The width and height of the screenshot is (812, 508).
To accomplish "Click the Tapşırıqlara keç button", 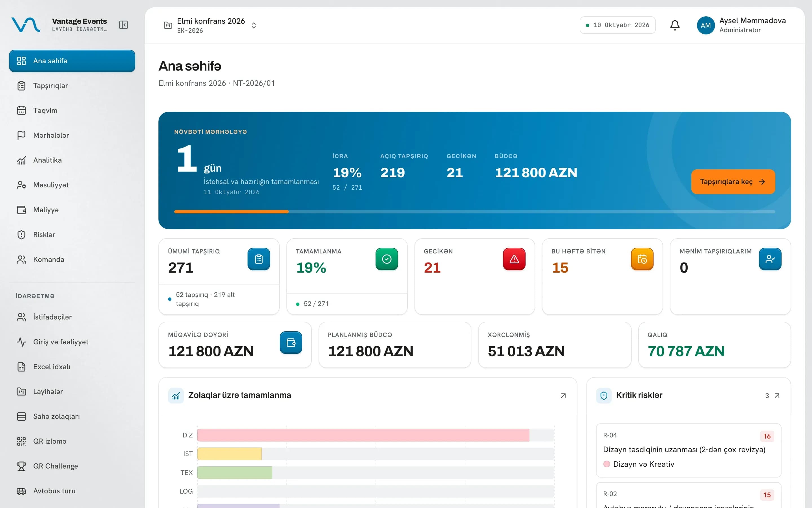I will click(733, 182).
